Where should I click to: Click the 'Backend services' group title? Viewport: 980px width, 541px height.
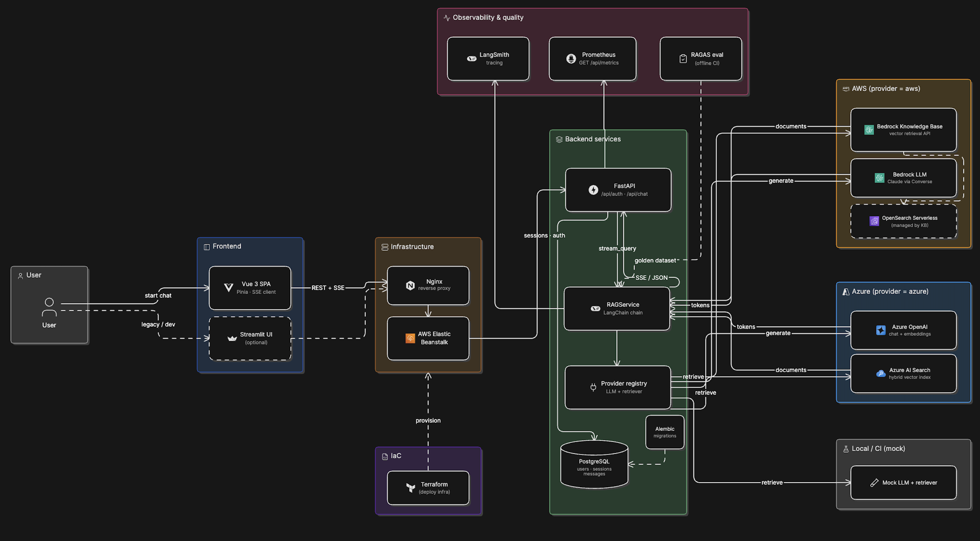[x=593, y=139]
